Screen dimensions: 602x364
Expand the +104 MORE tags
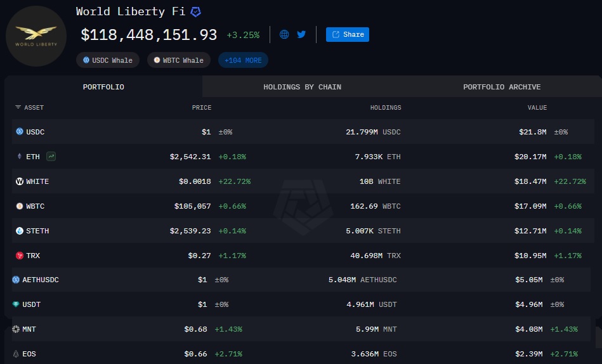point(243,60)
